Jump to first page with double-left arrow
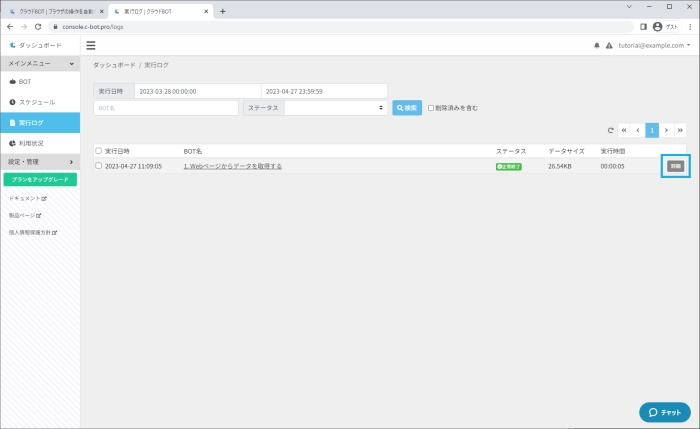Screen dimensions: 700x429 tap(624, 130)
